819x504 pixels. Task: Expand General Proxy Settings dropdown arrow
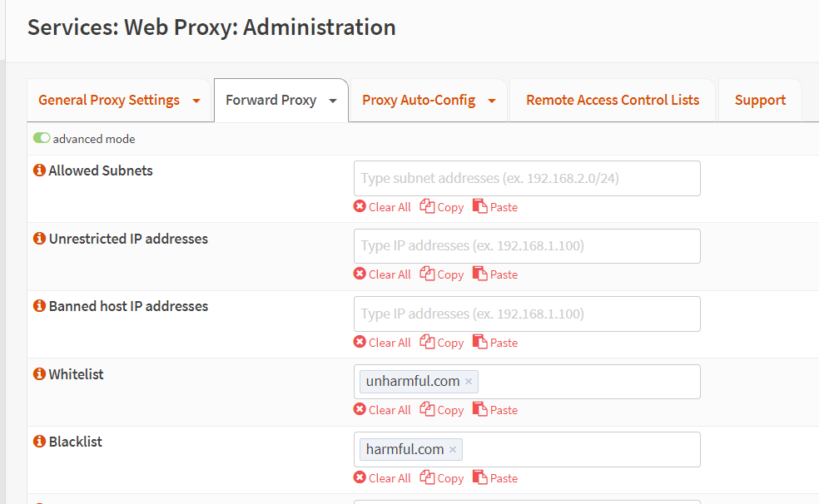click(196, 101)
